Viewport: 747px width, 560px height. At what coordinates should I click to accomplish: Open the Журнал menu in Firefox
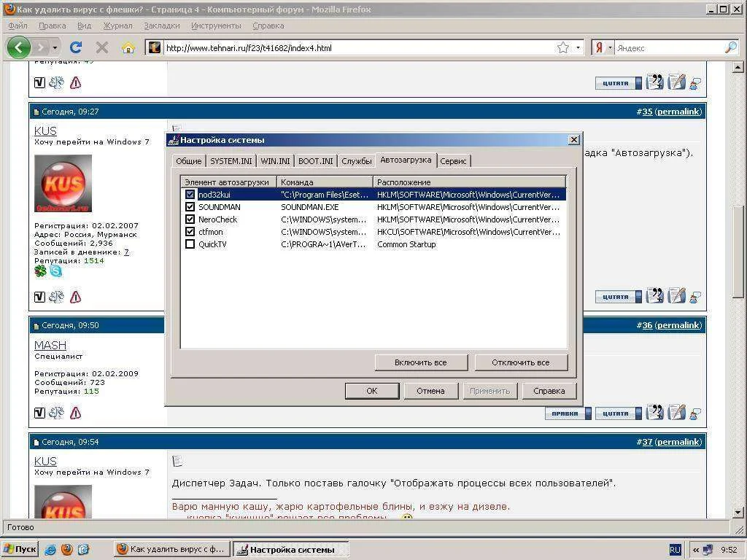tap(117, 26)
